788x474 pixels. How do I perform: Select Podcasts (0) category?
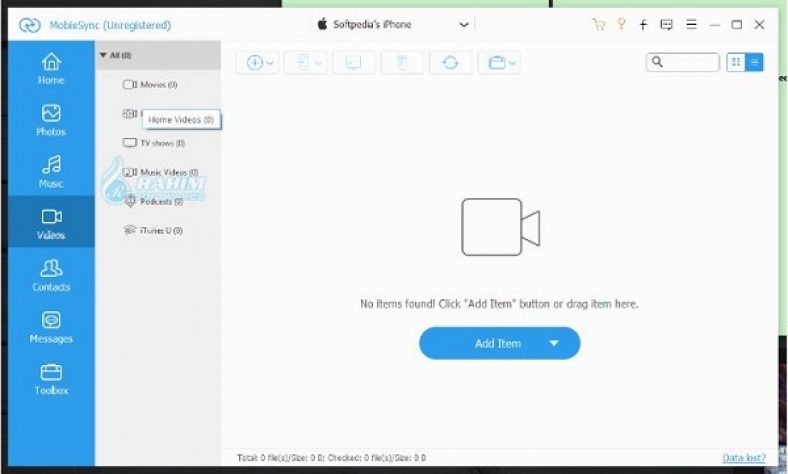pyautogui.click(x=153, y=202)
